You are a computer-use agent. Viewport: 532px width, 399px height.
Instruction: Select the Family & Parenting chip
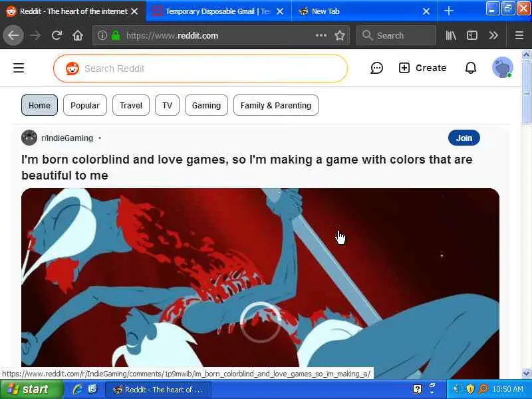point(276,105)
